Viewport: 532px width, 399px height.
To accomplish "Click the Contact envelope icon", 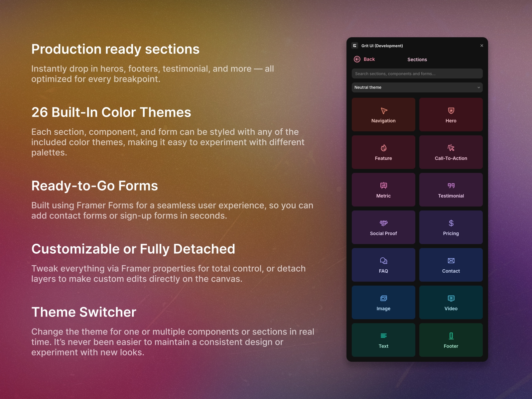I will point(451,261).
